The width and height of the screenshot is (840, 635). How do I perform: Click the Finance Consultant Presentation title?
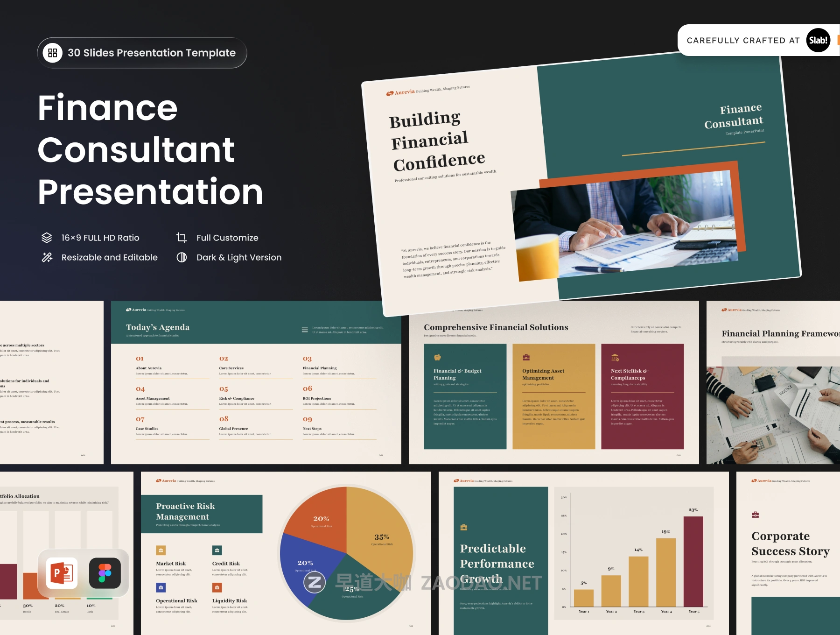click(150, 149)
